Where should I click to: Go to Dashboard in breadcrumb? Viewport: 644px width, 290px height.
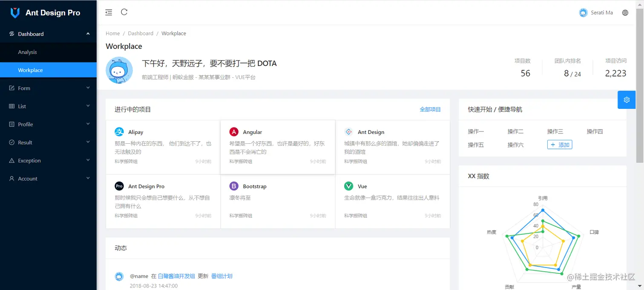pos(141,33)
